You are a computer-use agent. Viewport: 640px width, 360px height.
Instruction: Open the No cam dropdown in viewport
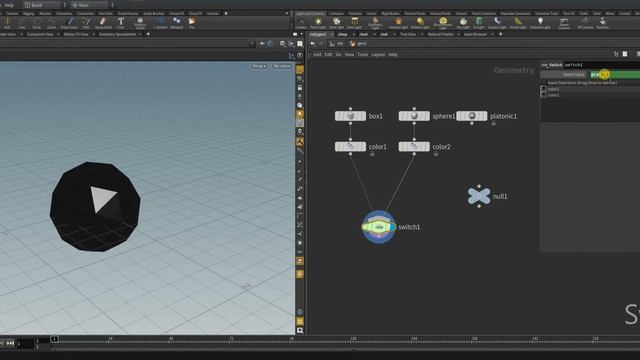point(282,66)
